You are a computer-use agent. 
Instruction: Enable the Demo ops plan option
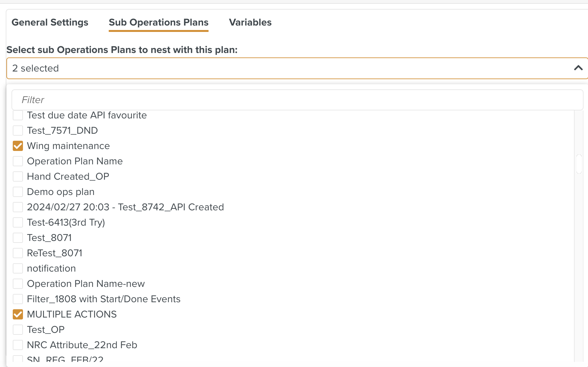[18, 192]
